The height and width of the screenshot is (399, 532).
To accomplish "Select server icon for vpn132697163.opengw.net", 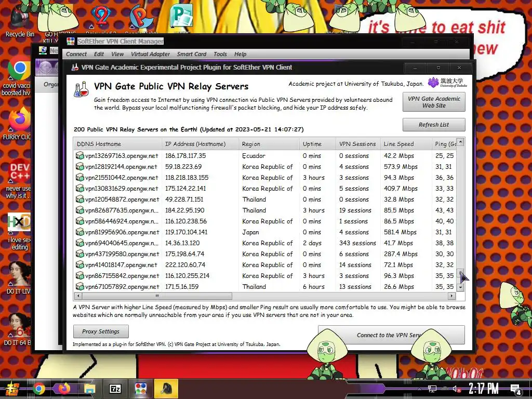I will (x=79, y=156).
